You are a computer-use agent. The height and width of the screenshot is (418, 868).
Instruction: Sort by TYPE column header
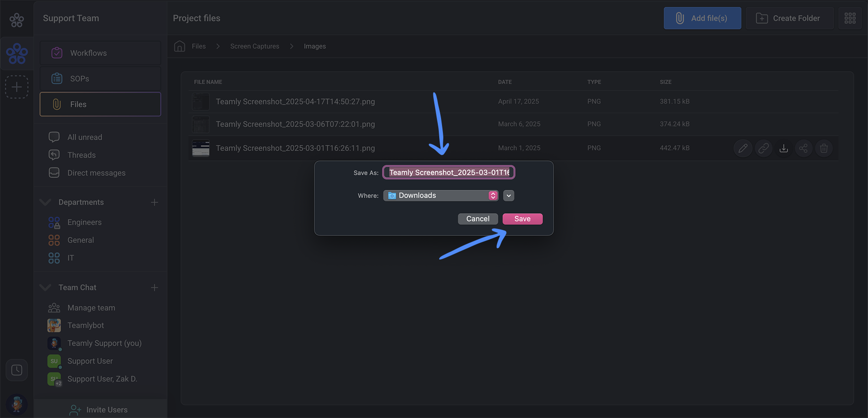point(594,82)
